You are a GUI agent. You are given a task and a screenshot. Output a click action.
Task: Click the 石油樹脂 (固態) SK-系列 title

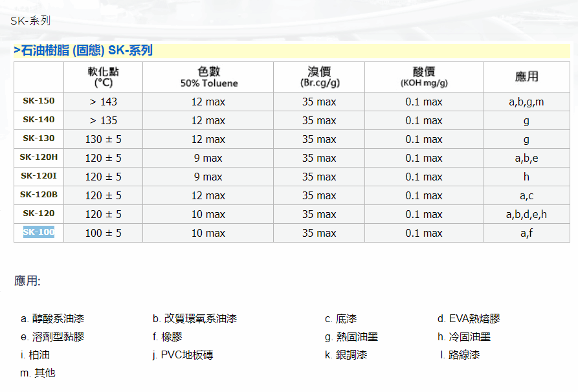click(x=83, y=50)
